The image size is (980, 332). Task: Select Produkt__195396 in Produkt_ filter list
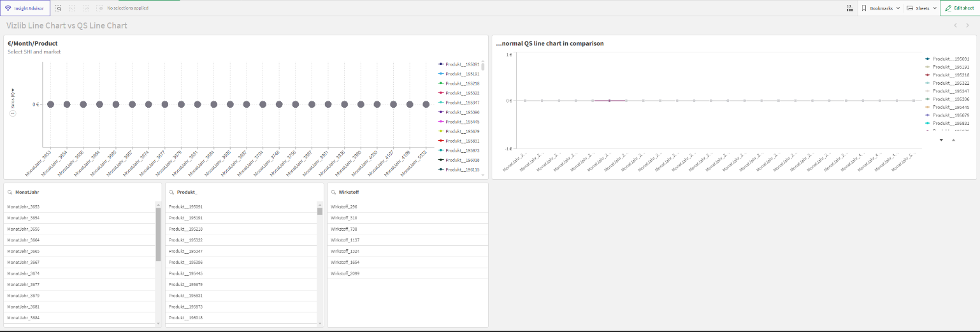tap(241, 262)
